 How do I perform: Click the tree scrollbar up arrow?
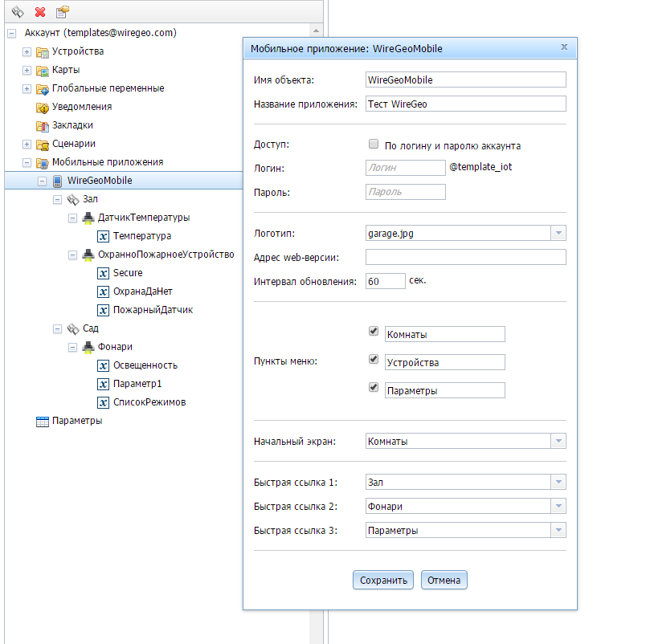316,31
